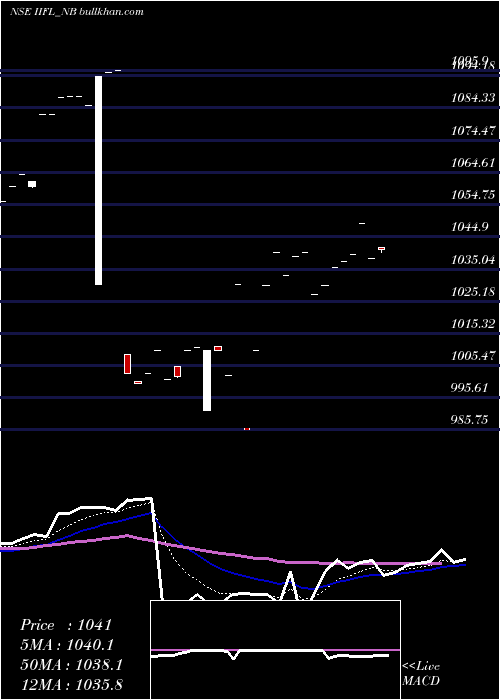The width and height of the screenshot is (500, 700).
Task: Select the tallest white candlestick near 1094
Action: (x=99, y=180)
